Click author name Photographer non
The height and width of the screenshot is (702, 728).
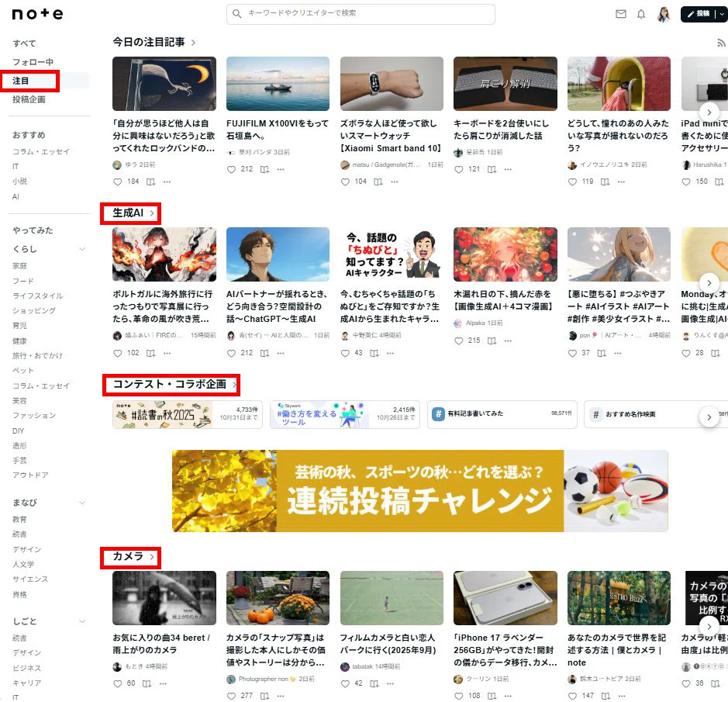[264, 679]
